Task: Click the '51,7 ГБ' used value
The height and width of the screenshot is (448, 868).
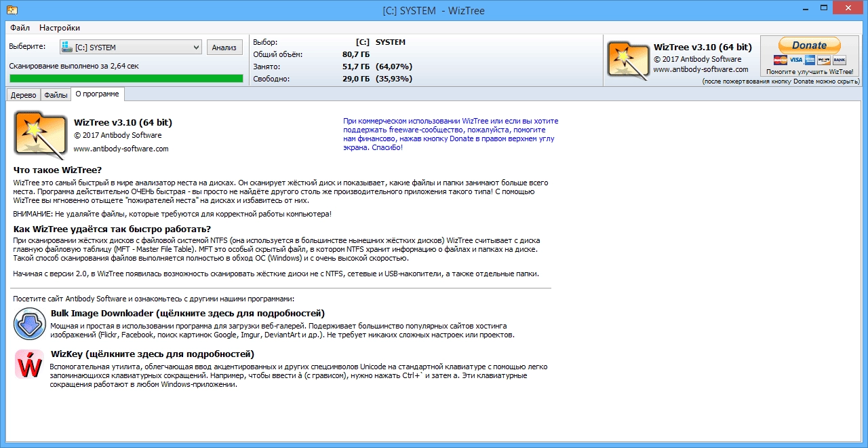Action: (356, 67)
